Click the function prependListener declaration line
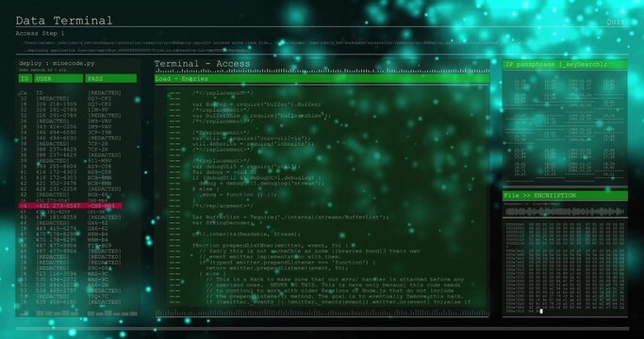This screenshot has width=644, height=339. (272, 246)
